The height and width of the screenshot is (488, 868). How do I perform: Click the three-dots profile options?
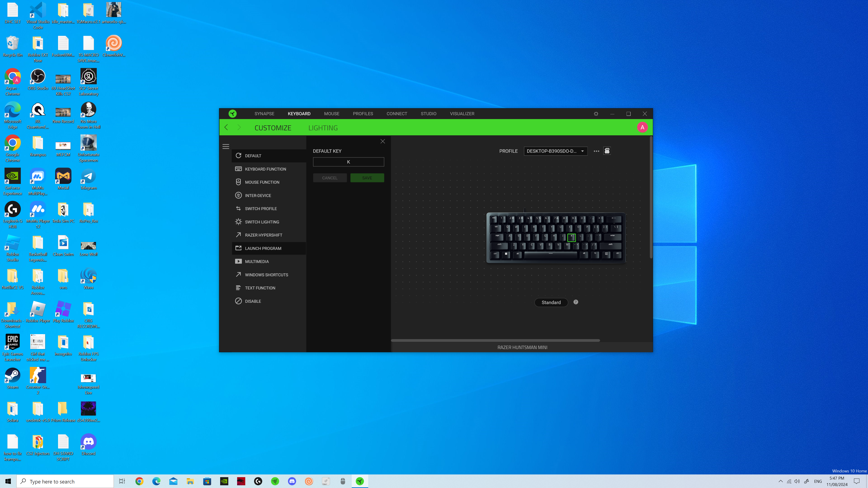pos(596,151)
